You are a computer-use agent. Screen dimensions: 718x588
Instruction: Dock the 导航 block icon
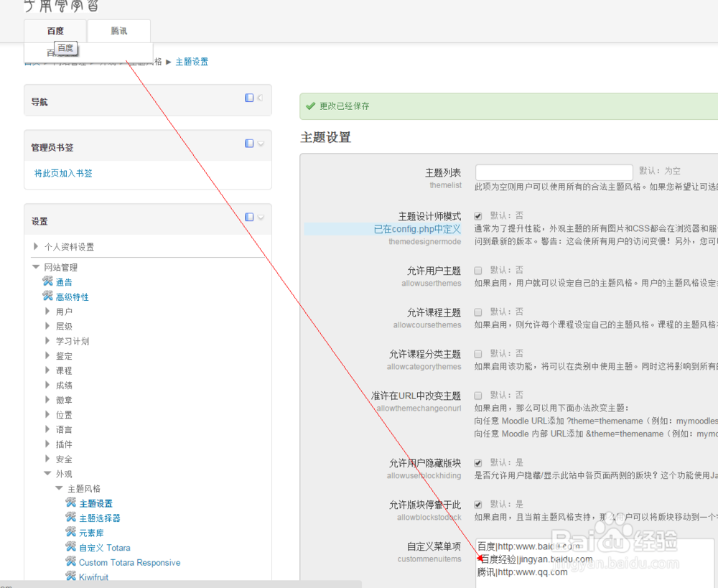[x=249, y=98]
